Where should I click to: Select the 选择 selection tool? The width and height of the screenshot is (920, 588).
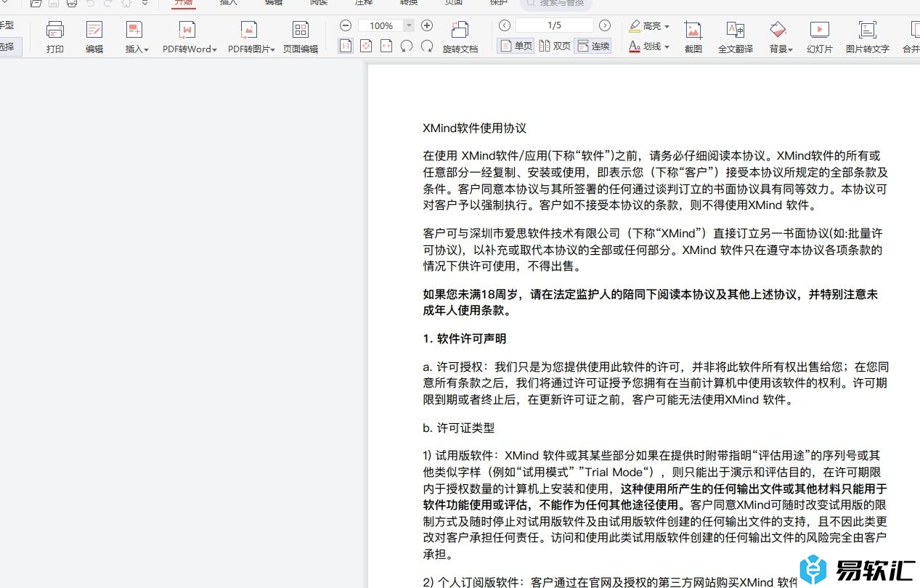click(9, 46)
